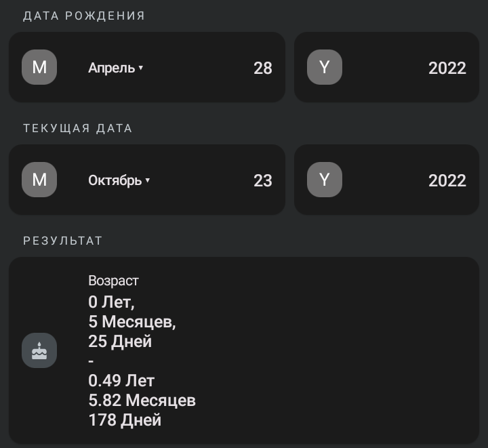
Task: Open the Октябрь month dropdown
Action: click(119, 180)
